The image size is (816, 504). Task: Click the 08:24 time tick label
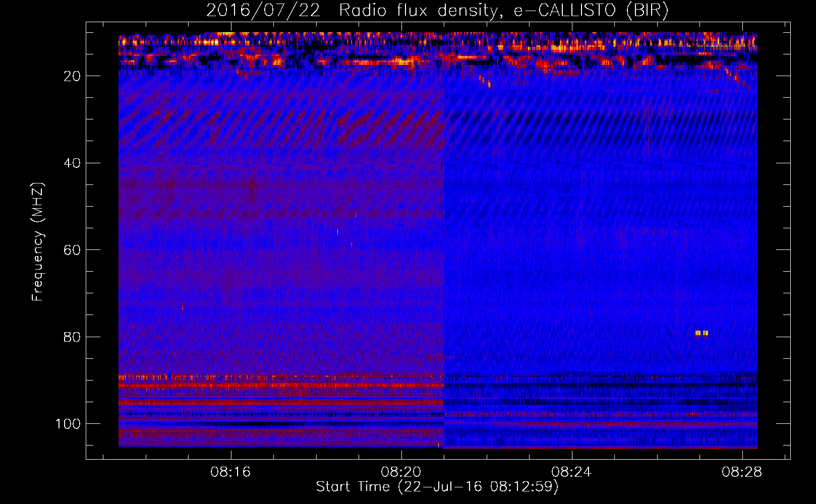(x=571, y=472)
